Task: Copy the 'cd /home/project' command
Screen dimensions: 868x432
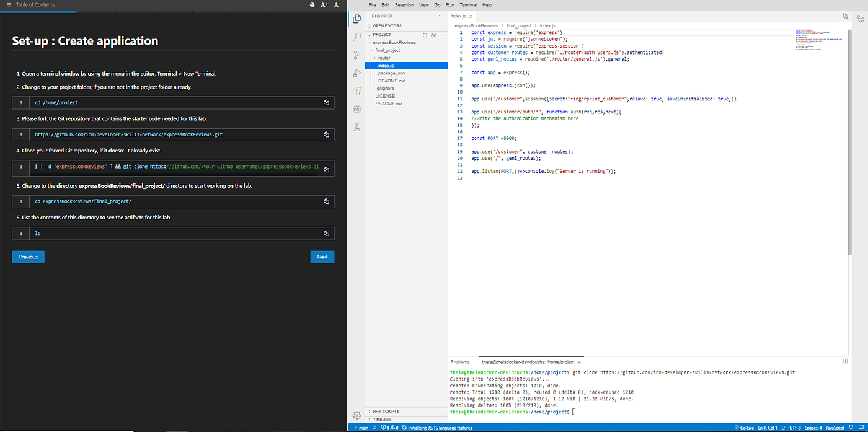Action: (326, 103)
